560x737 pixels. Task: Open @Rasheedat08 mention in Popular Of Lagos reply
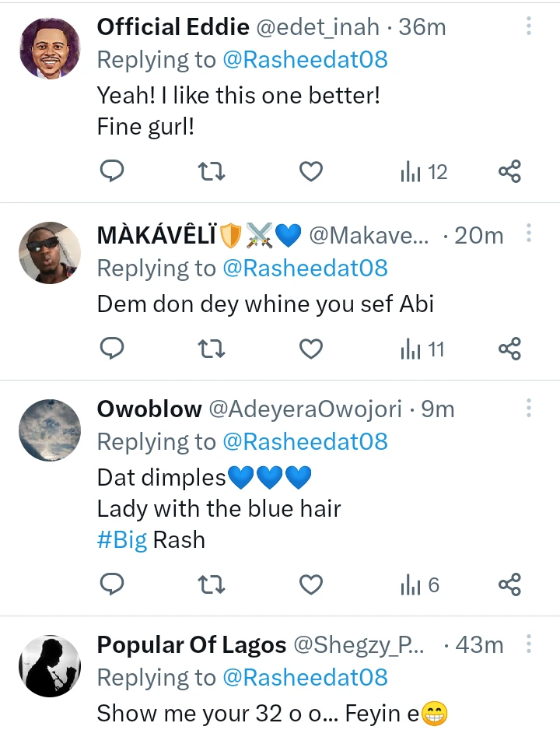click(x=305, y=677)
